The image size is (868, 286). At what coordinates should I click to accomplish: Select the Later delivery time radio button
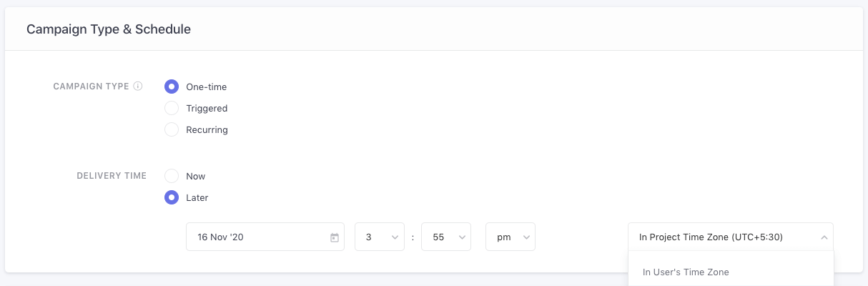pyautogui.click(x=172, y=197)
